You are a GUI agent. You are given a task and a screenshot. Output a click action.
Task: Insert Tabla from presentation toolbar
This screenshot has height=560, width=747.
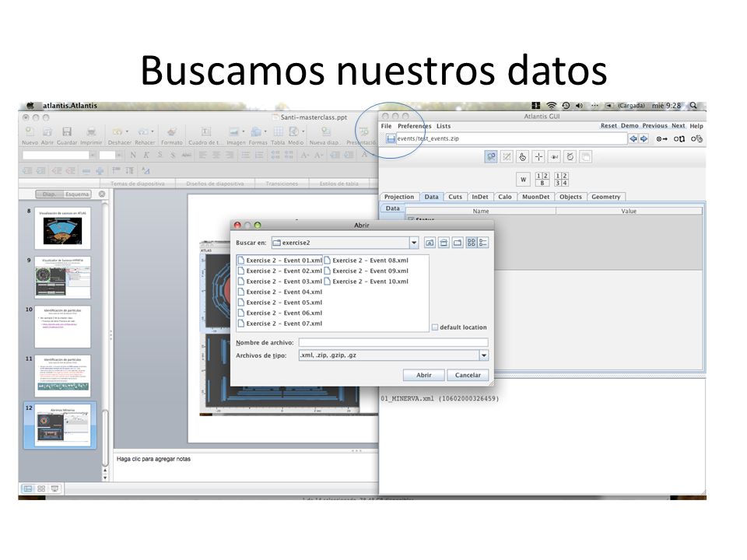[279, 131]
